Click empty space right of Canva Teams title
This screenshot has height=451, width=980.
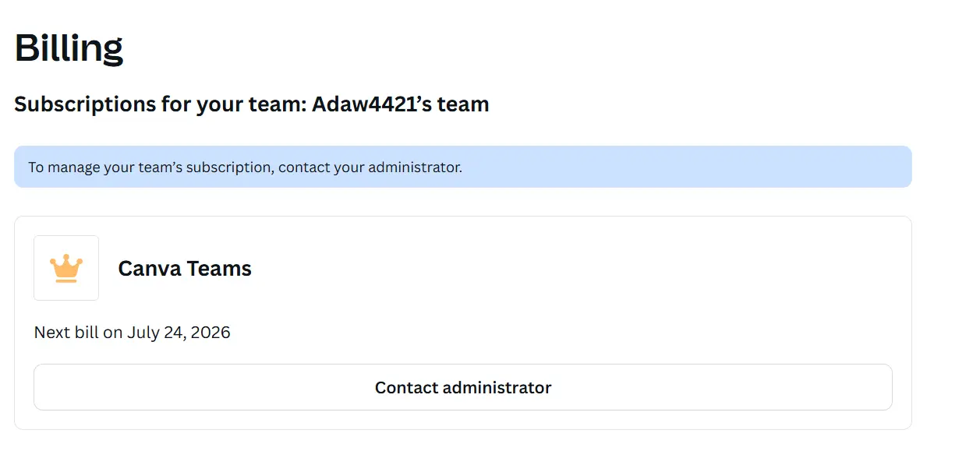click(x=577, y=269)
